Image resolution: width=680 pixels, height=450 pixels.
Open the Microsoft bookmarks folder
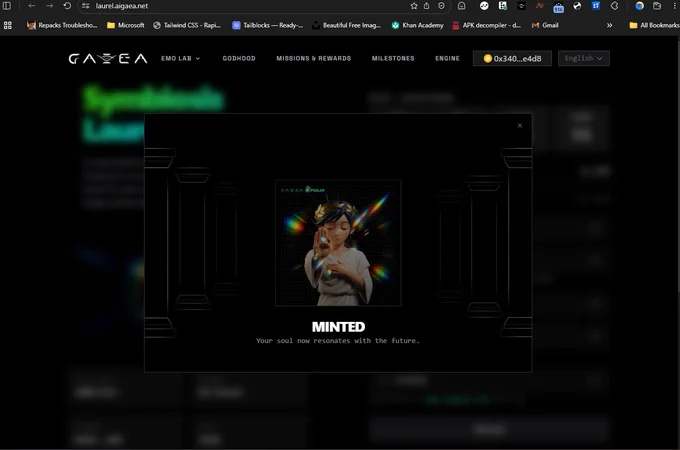tap(126, 25)
